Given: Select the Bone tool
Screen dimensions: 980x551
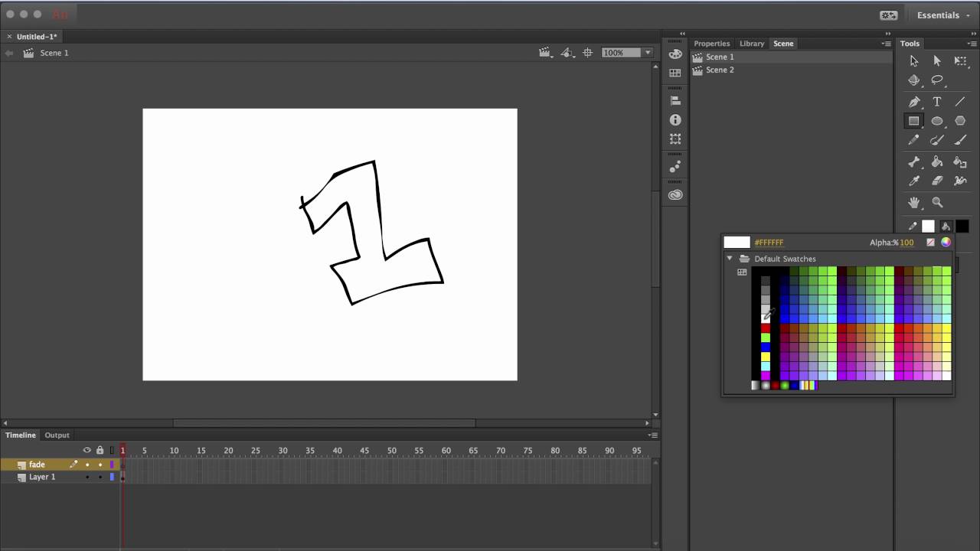Looking at the screenshot, I should click(x=914, y=161).
